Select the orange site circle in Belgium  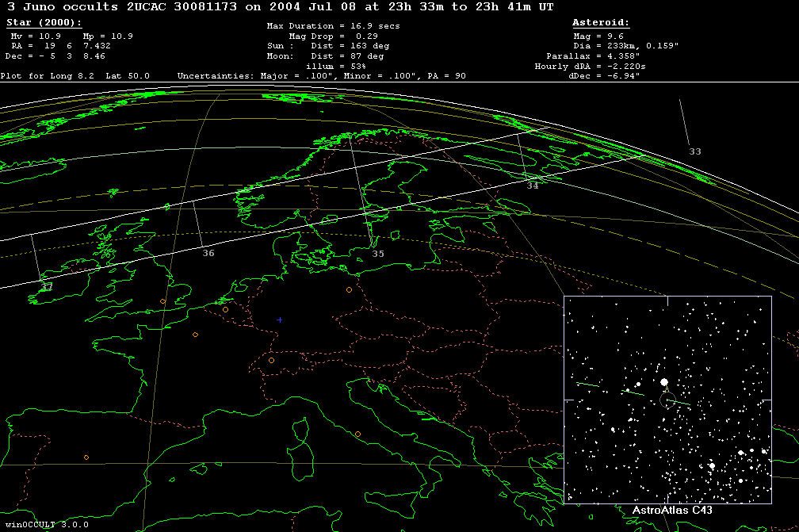coord(225,309)
